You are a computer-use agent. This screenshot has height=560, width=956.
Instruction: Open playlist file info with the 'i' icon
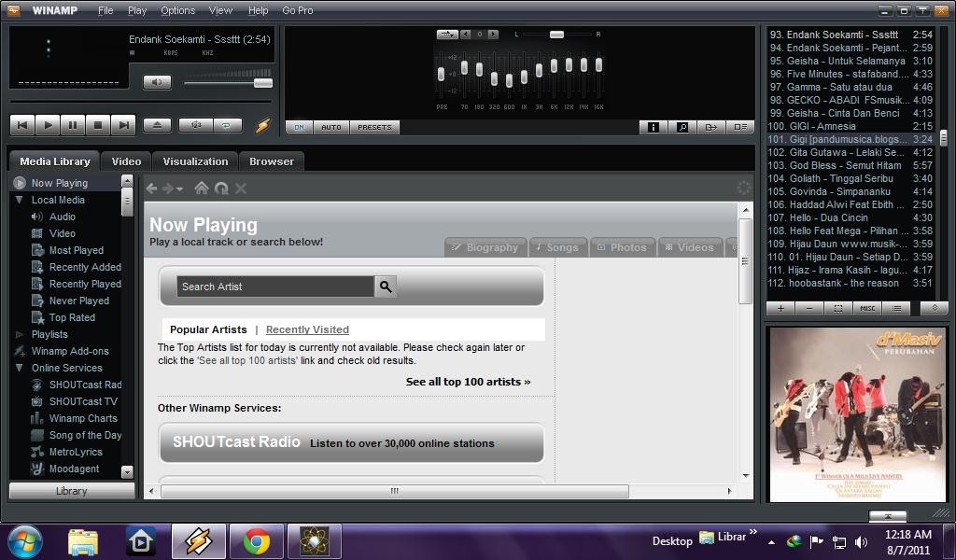coord(653,126)
